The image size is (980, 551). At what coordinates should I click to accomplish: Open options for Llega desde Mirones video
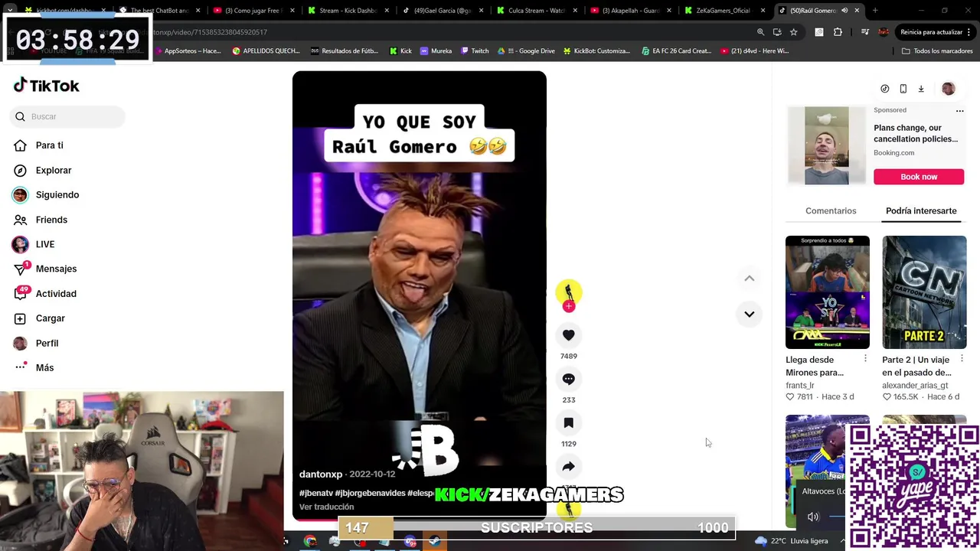pos(865,359)
